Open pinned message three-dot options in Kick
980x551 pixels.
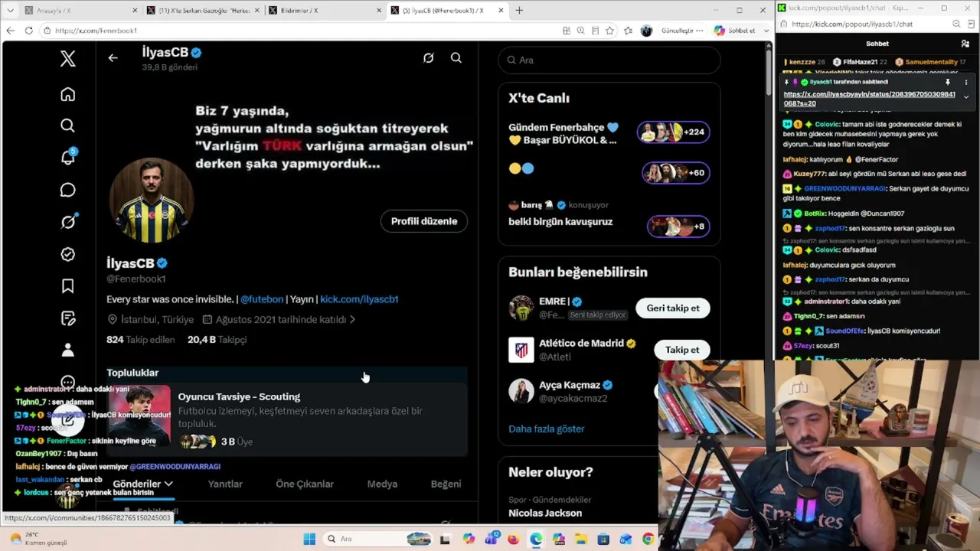[965, 82]
